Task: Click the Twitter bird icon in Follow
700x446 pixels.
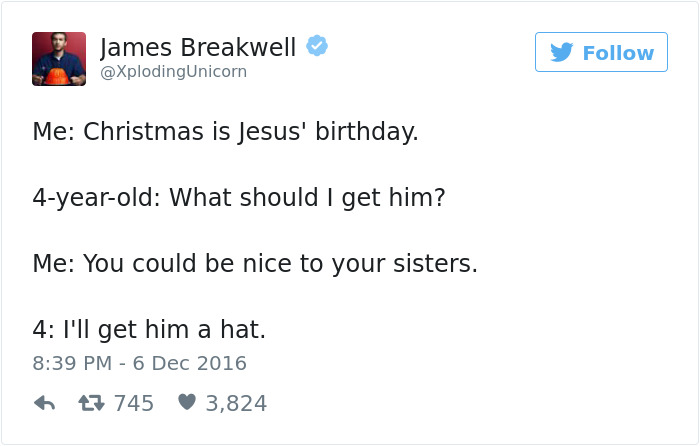Action: (x=562, y=52)
